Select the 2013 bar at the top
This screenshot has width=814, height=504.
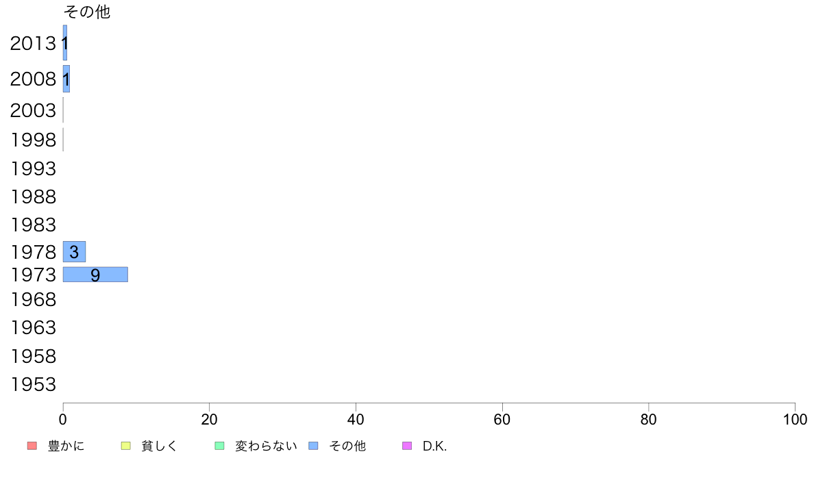click(65, 42)
